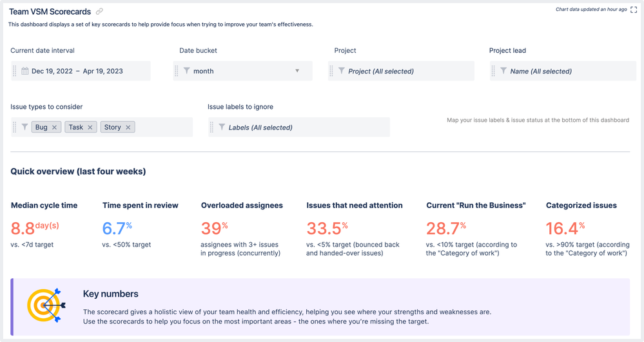Click the 8.8 day(s) median cycle time value

(x=35, y=228)
